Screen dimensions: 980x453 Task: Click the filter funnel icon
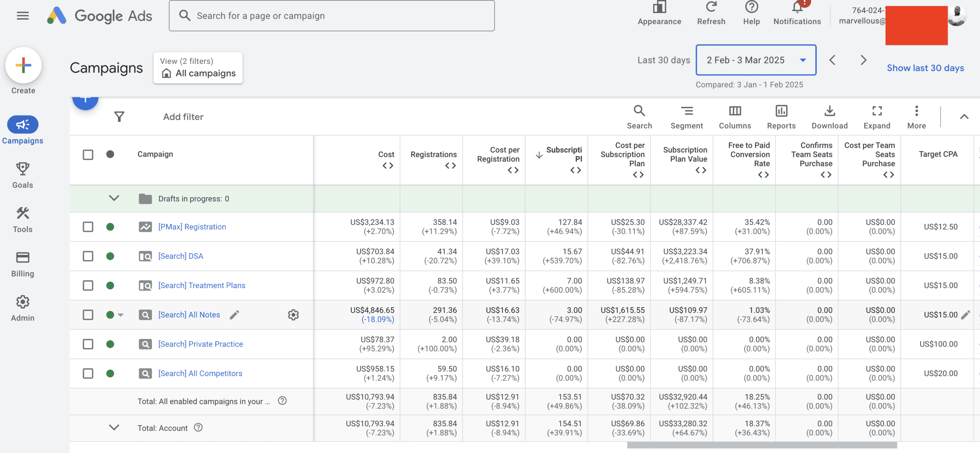point(119,116)
